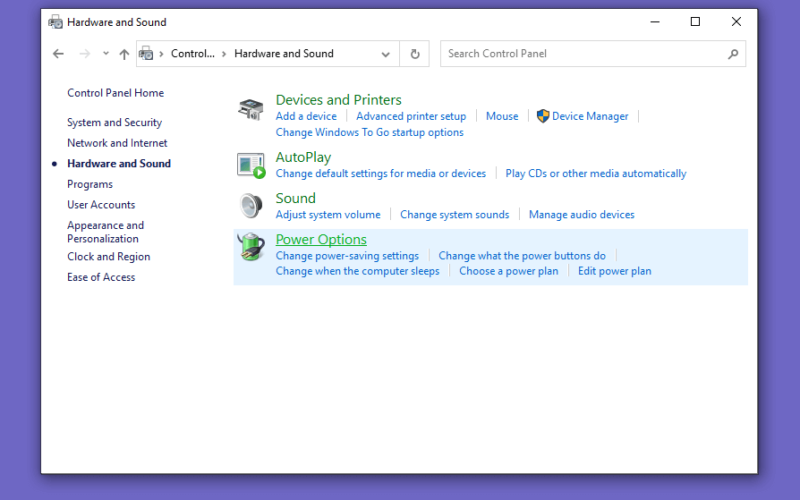
Task: Open Advanced printer setup
Action: 411,116
